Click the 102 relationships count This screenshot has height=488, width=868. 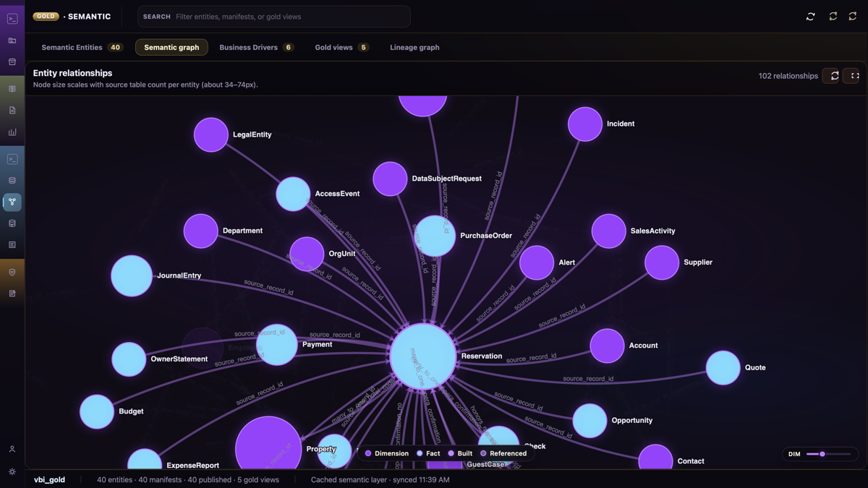(x=788, y=76)
